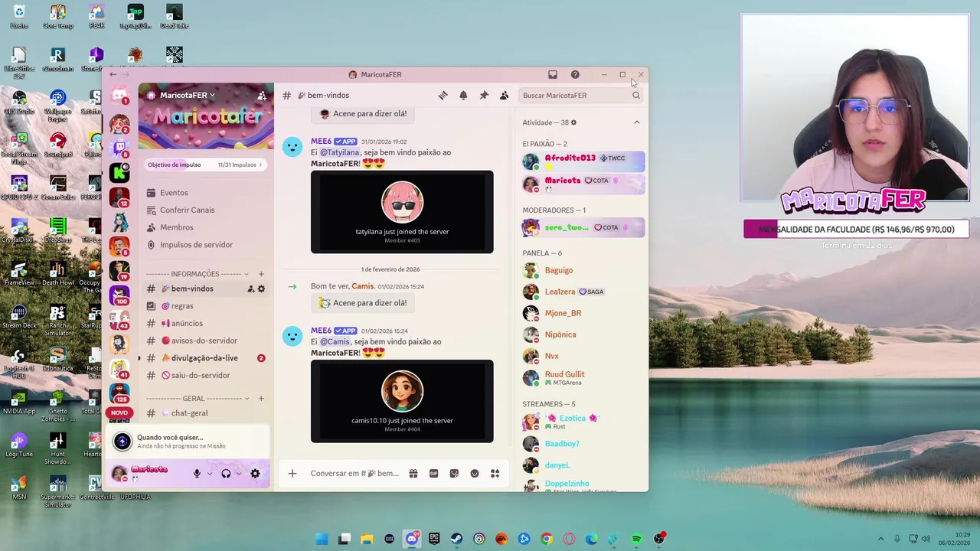Open Eventos in the server sidebar

174,193
